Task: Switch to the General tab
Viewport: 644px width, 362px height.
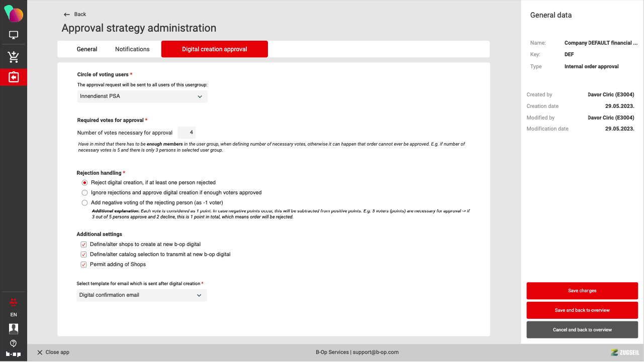Action: pos(87,49)
